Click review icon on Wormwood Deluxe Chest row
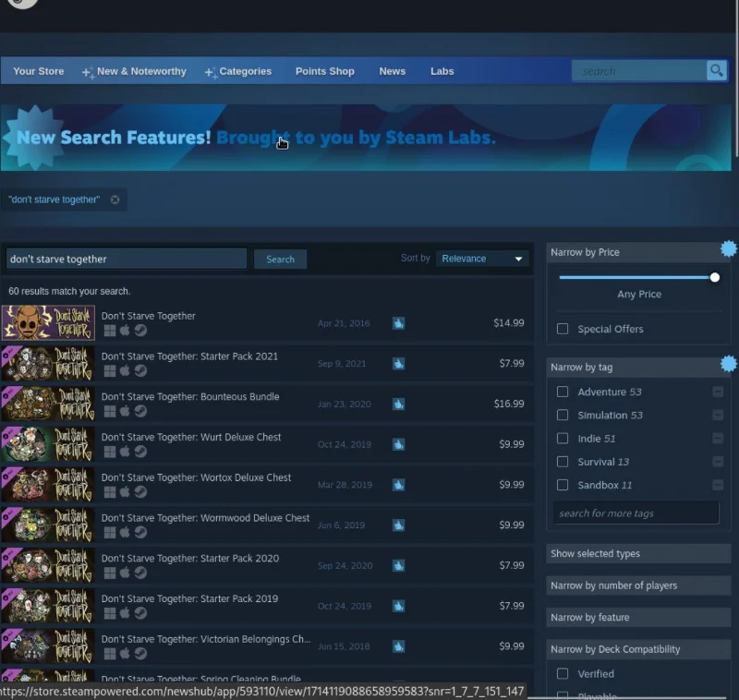 point(399,525)
